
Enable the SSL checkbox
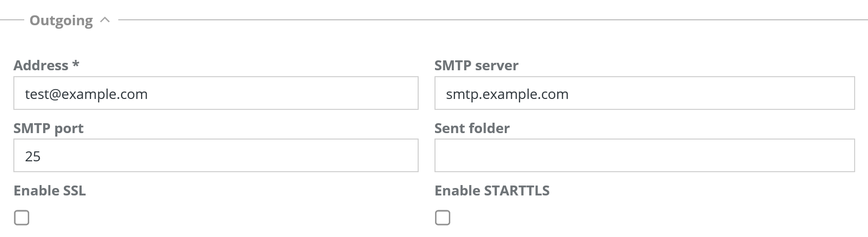point(22,218)
